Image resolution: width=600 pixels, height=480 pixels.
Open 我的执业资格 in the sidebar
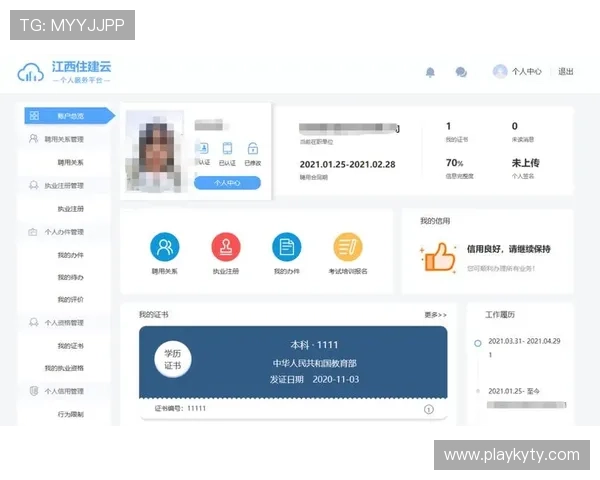pos(64,368)
